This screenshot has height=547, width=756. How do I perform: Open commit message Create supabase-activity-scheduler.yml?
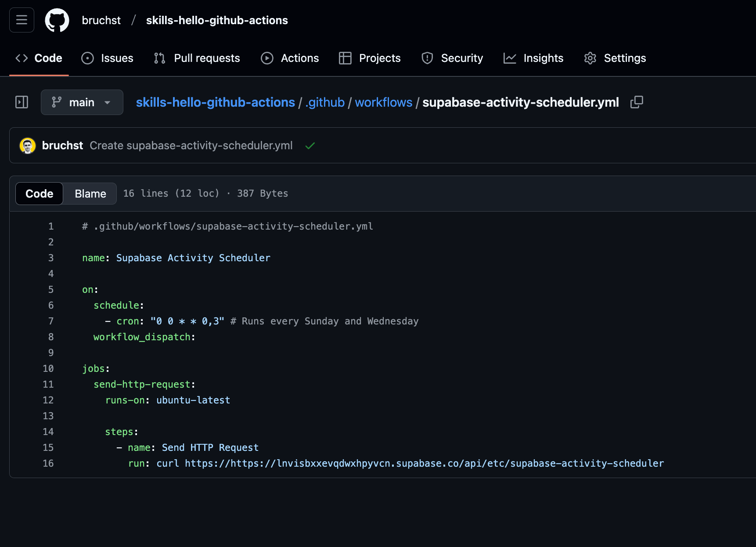pos(191,146)
